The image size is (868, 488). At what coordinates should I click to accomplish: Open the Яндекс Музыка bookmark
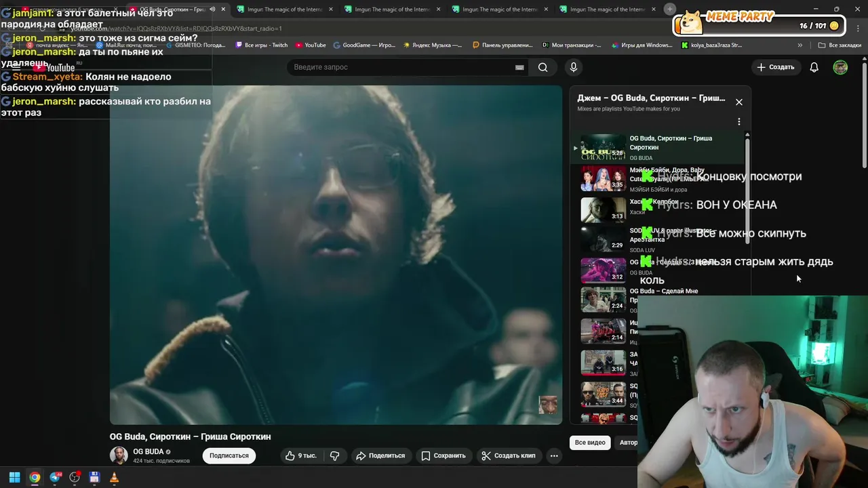[433, 45]
